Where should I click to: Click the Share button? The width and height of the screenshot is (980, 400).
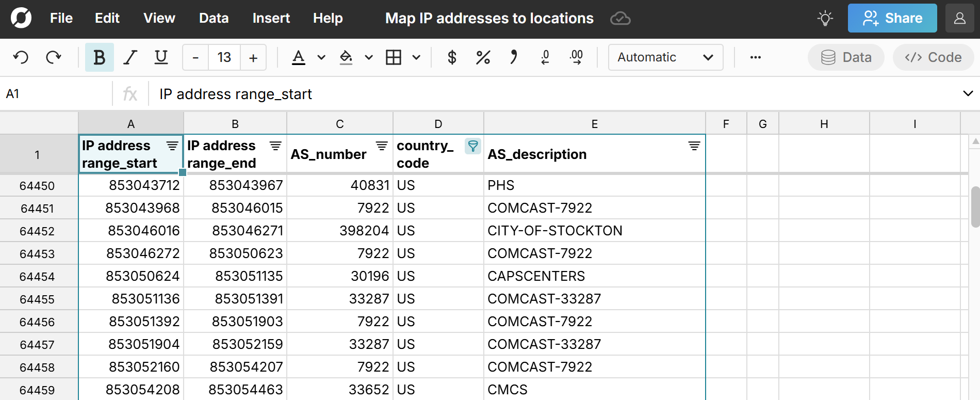[x=892, y=19]
